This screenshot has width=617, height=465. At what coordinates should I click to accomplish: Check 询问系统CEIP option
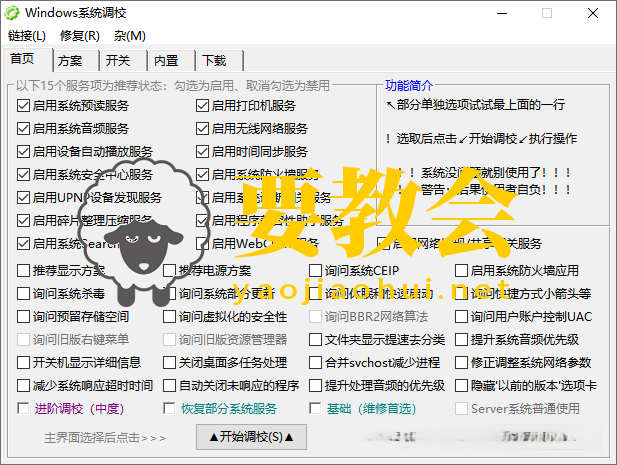tap(316, 271)
